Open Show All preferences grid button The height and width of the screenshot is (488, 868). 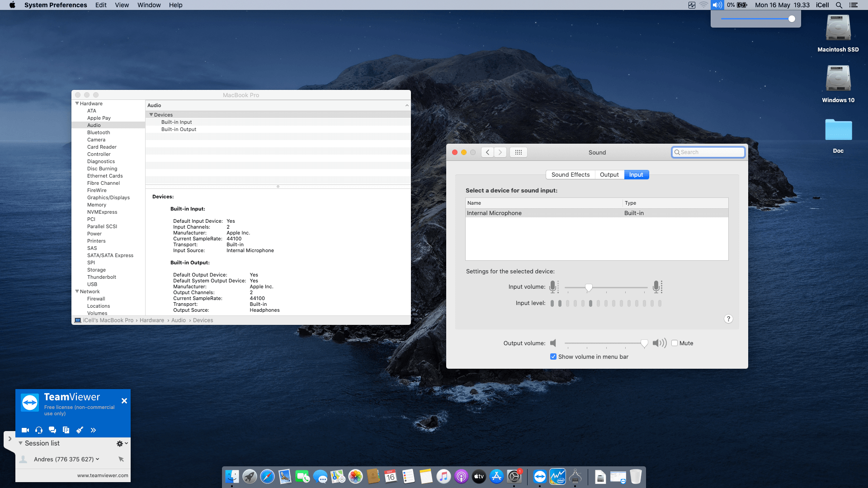pos(519,152)
